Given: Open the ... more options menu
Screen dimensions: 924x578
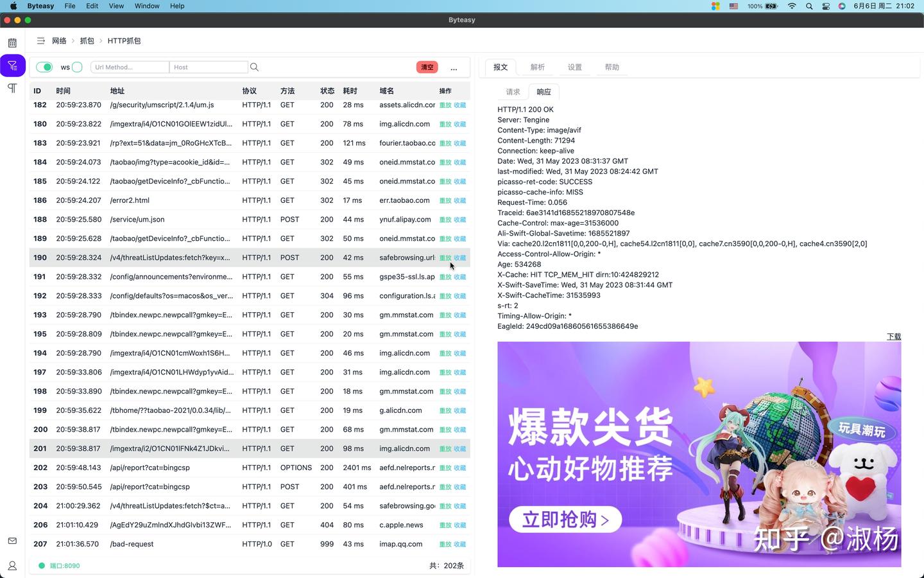Looking at the screenshot, I should click(454, 67).
